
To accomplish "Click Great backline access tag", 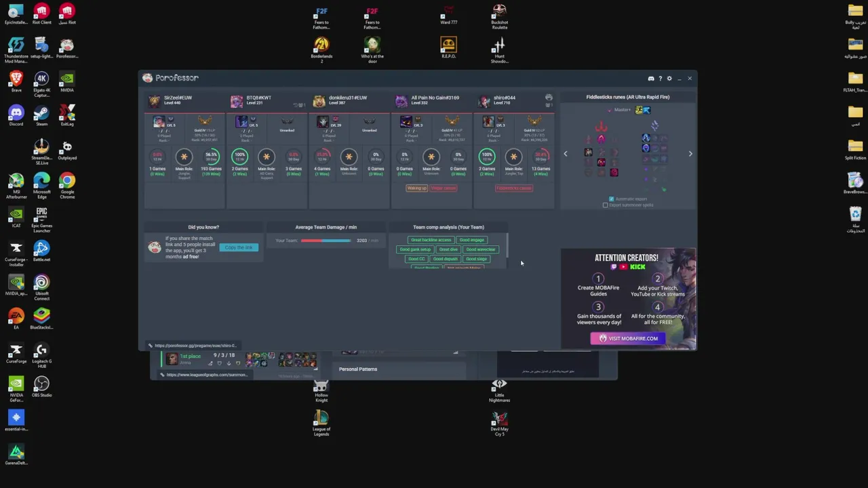I will pyautogui.click(x=431, y=240).
